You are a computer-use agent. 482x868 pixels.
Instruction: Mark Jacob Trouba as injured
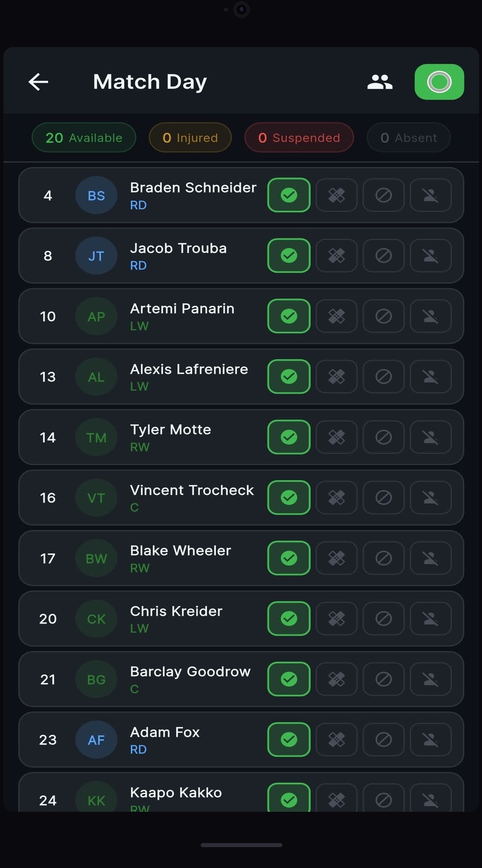coord(336,256)
